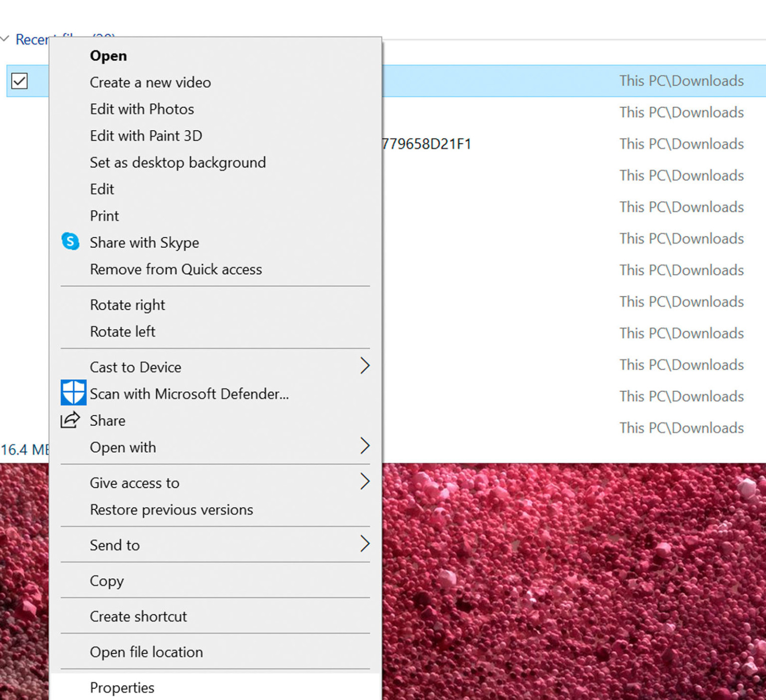766x700 pixels.
Task: Select Edit with Paint 3D
Action: (146, 136)
